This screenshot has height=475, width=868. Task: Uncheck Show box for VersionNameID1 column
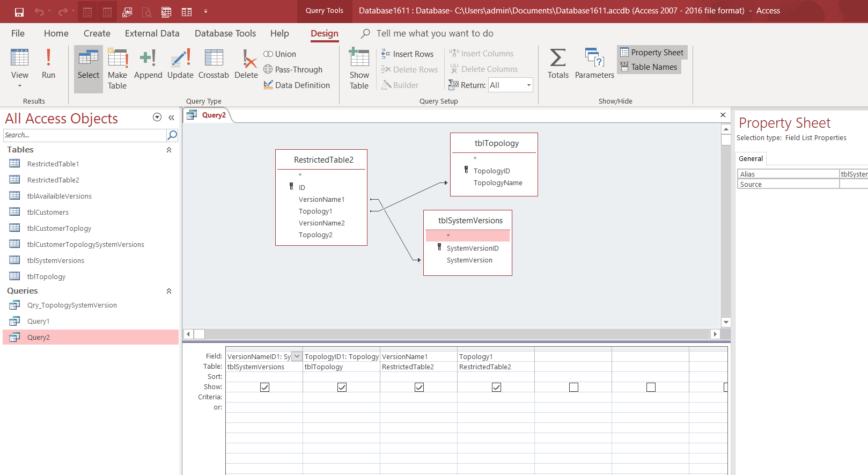(x=264, y=387)
